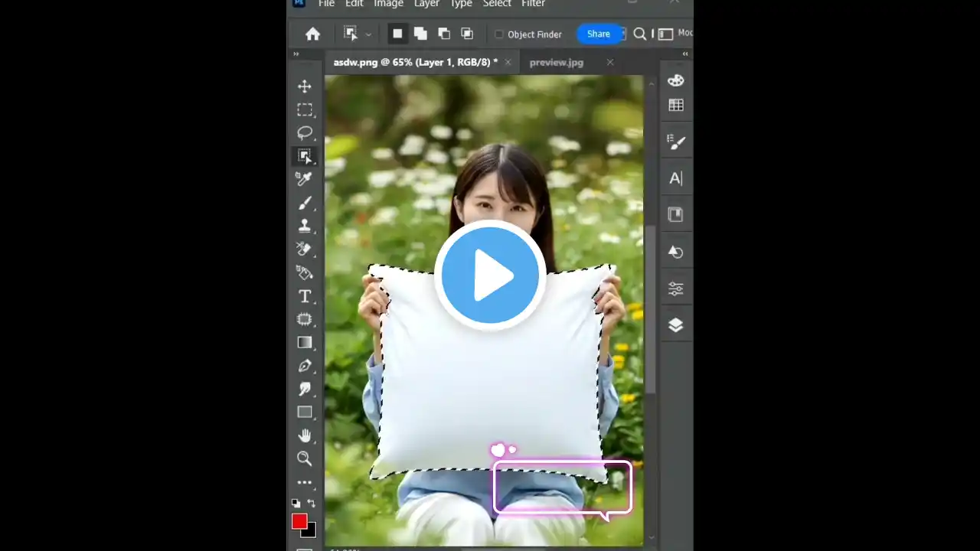The height and width of the screenshot is (551, 980).
Task: Toggle Add to selection mode
Action: click(420, 33)
